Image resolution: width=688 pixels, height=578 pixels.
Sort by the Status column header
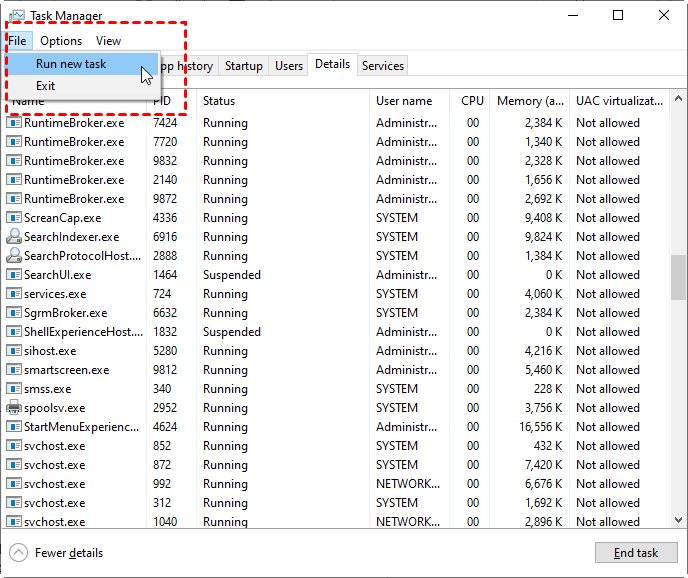point(219,101)
